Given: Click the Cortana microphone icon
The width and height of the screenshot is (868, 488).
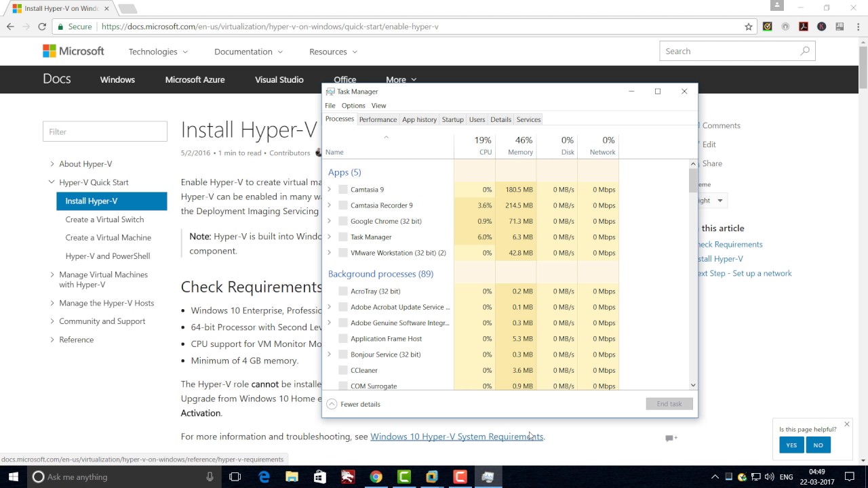Looking at the screenshot, I should click(x=210, y=476).
